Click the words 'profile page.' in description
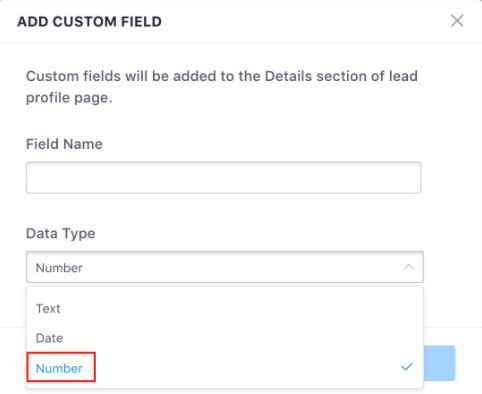This screenshot has height=394, width=482. tap(69, 98)
